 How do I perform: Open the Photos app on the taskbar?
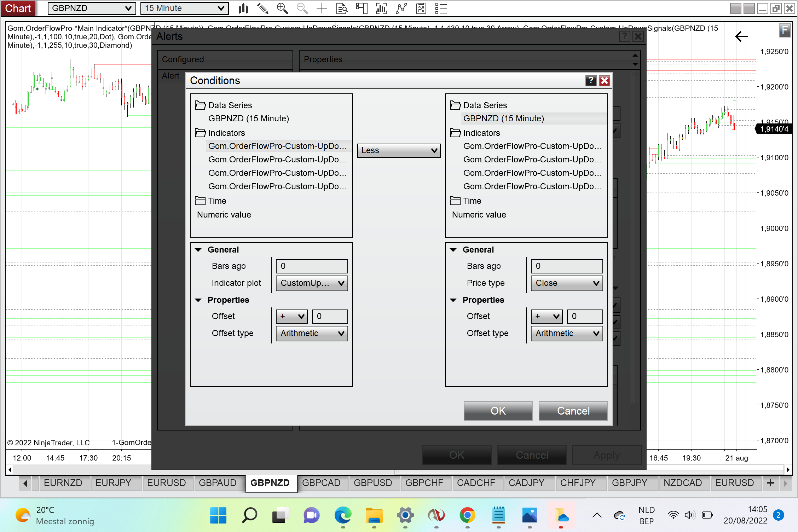pos(530,515)
